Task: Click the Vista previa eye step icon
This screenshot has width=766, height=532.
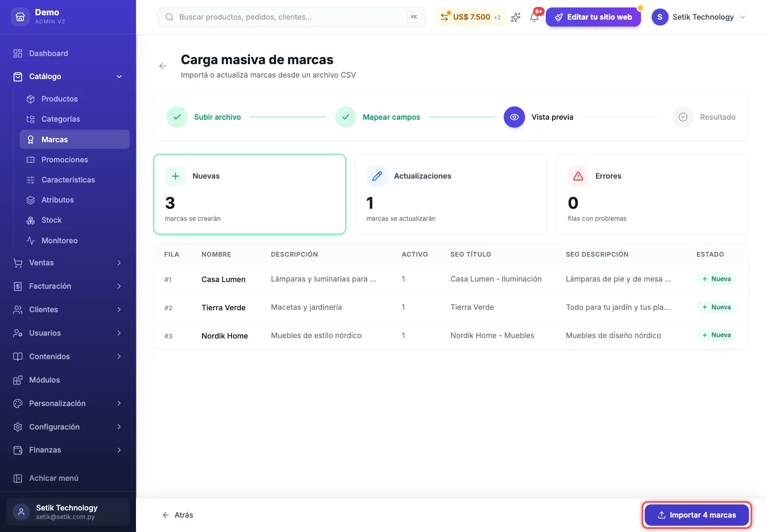Action: (514, 117)
